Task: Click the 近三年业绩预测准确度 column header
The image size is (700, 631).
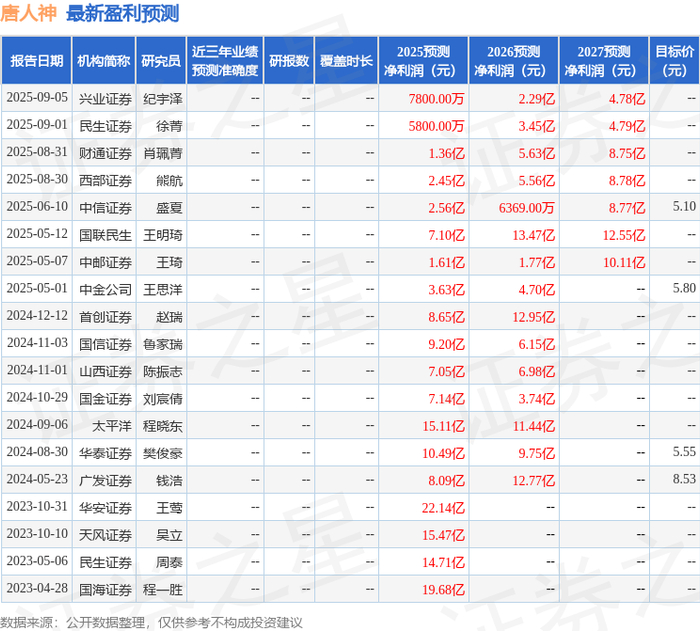Action: click(225, 61)
